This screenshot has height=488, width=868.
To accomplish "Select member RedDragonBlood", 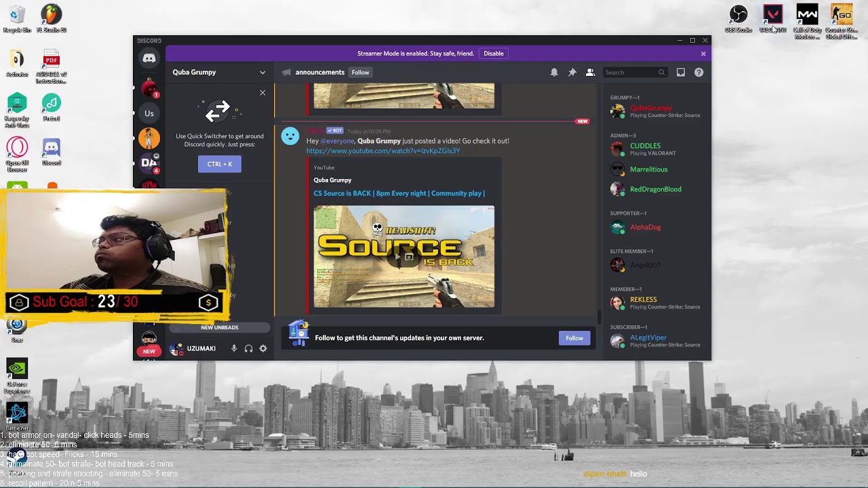I will coord(656,189).
